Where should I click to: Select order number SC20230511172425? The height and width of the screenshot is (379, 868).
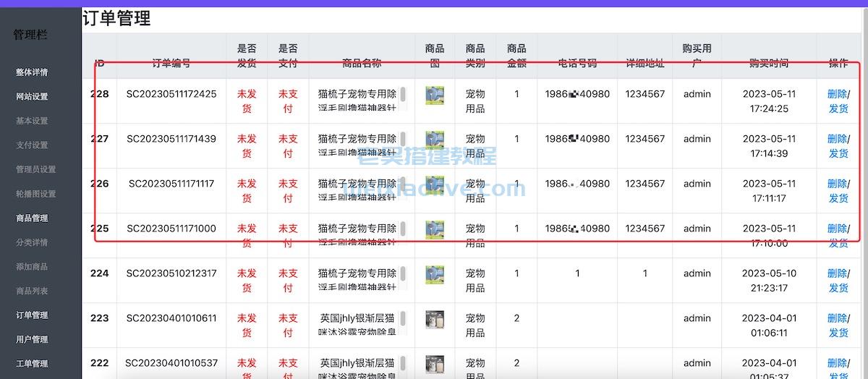[x=171, y=94]
